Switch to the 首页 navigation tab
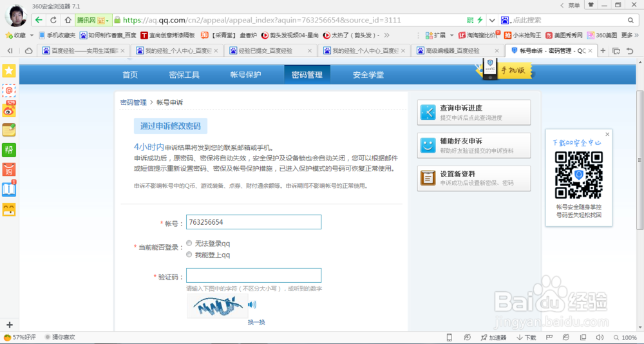 pos(130,75)
